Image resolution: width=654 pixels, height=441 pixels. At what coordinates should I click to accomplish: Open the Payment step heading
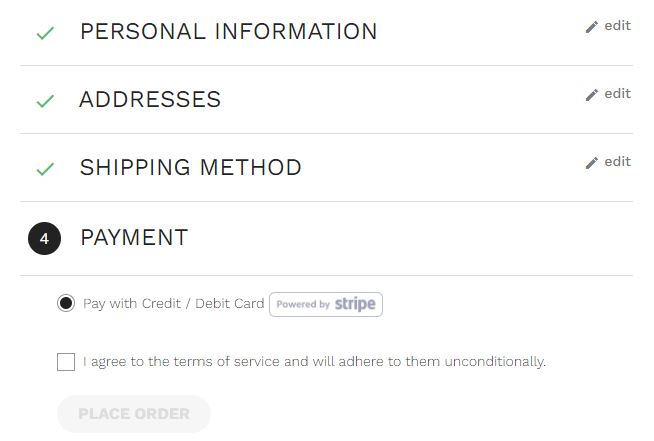pos(134,238)
